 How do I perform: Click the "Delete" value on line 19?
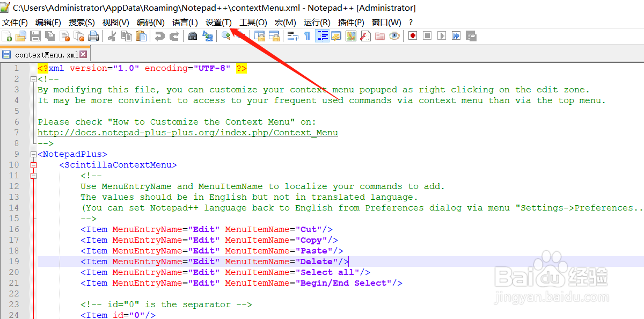pyautogui.click(x=317, y=262)
